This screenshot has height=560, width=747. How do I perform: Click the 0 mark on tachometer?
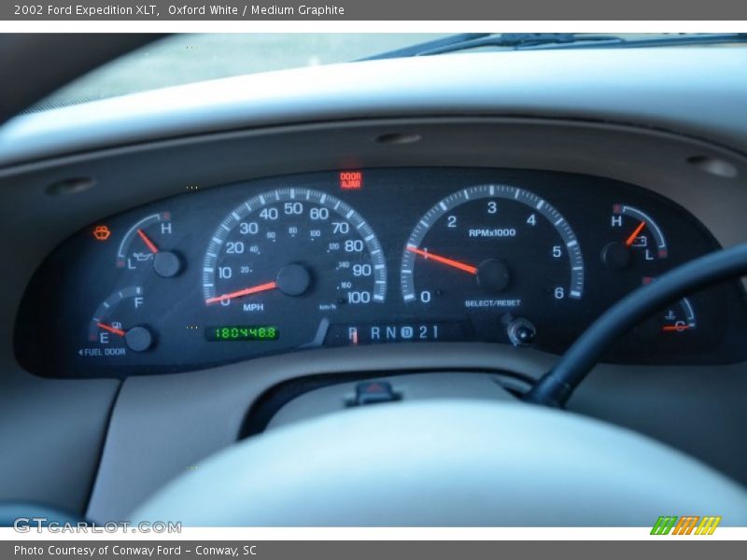click(x=426, y=297)
